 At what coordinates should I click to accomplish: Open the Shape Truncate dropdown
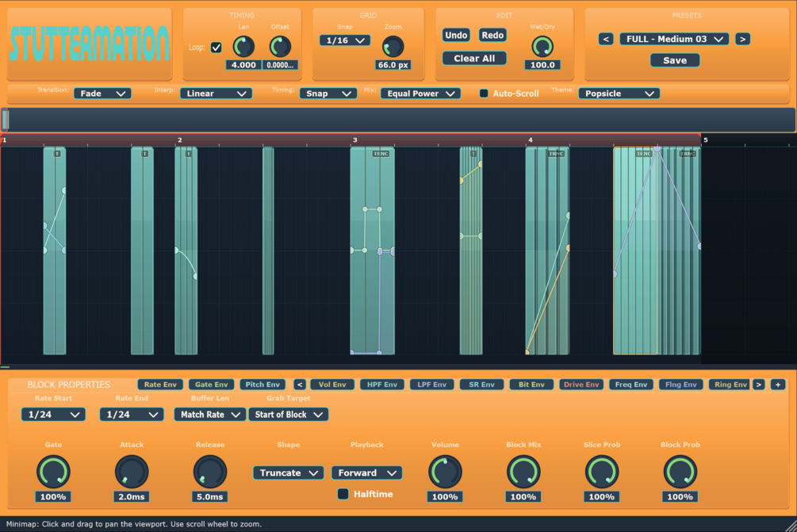click(x=288, y=473)
